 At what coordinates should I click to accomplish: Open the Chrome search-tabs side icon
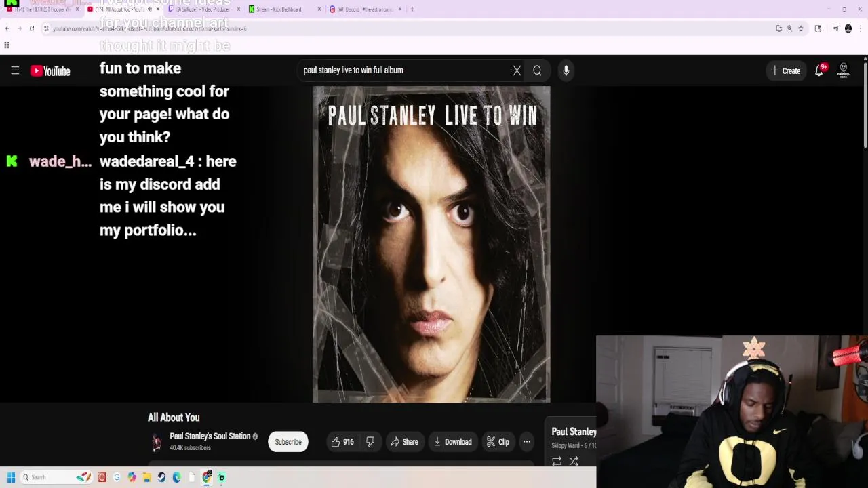[818, 28]
